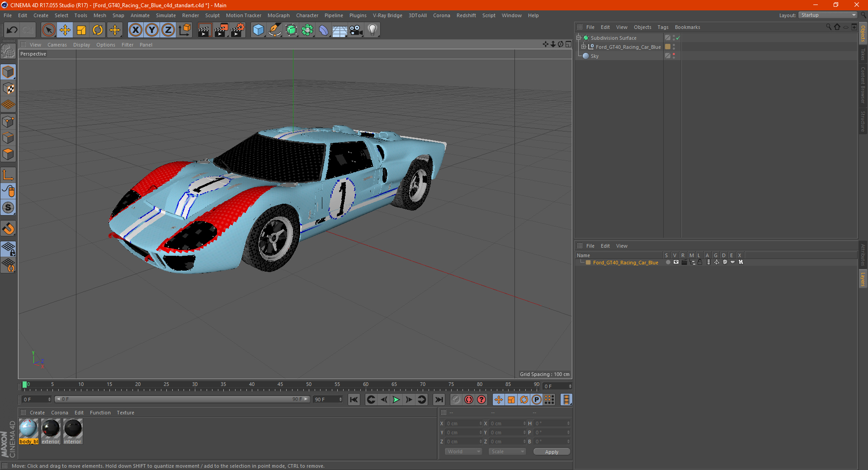Open the array modeling objects icon
868x470 pixels.
(x=307, y=30)
